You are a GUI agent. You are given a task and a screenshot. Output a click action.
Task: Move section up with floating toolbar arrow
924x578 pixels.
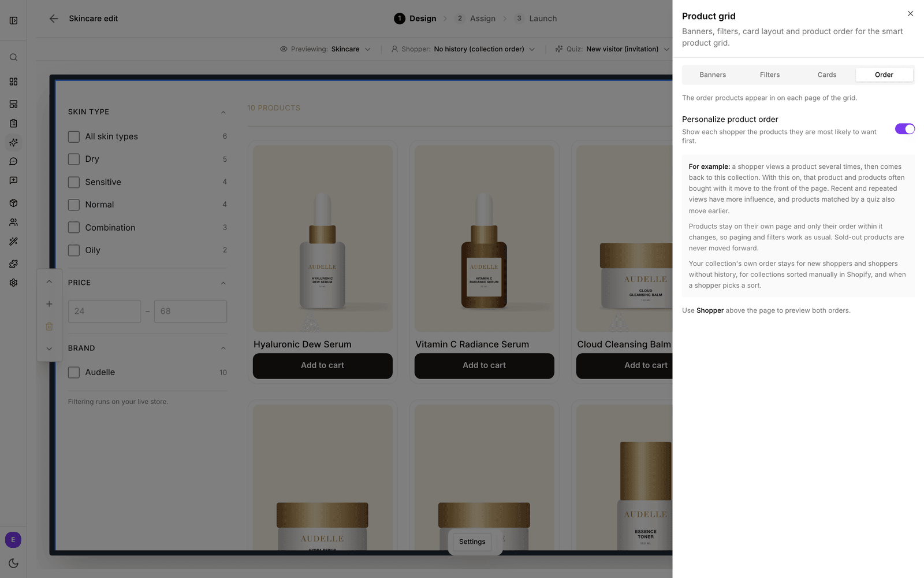point(49,281)
